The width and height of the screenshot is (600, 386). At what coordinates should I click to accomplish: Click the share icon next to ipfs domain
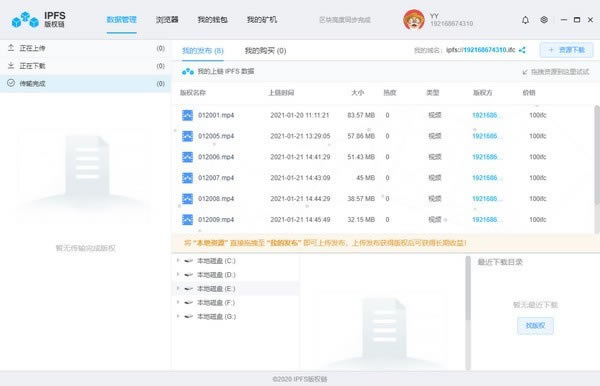522,50
